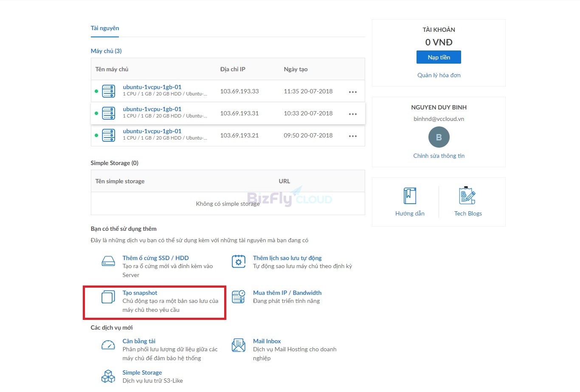Screen dimensions: 580x392
Task: Click the Nạp tiền button
Action: point(439,57)
